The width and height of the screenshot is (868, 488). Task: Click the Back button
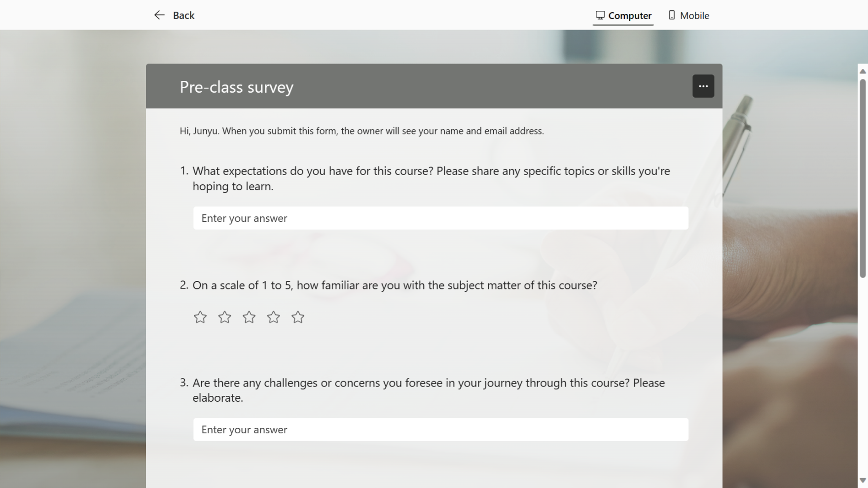[x=174, y=15]
